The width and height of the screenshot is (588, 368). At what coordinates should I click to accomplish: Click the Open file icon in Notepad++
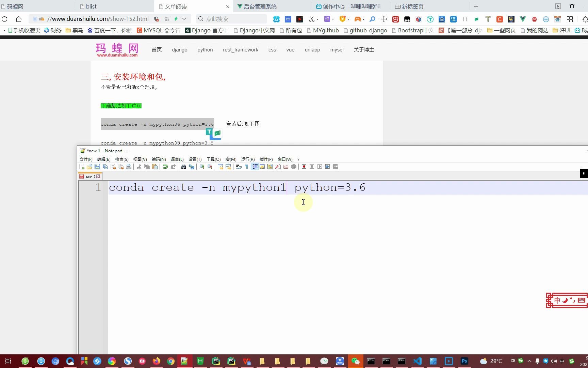[89, 167]
